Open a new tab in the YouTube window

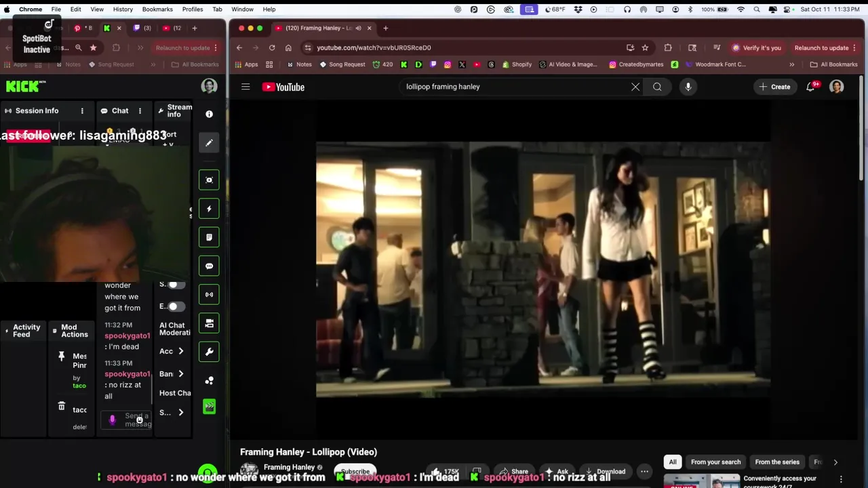[x=385, y=28]
